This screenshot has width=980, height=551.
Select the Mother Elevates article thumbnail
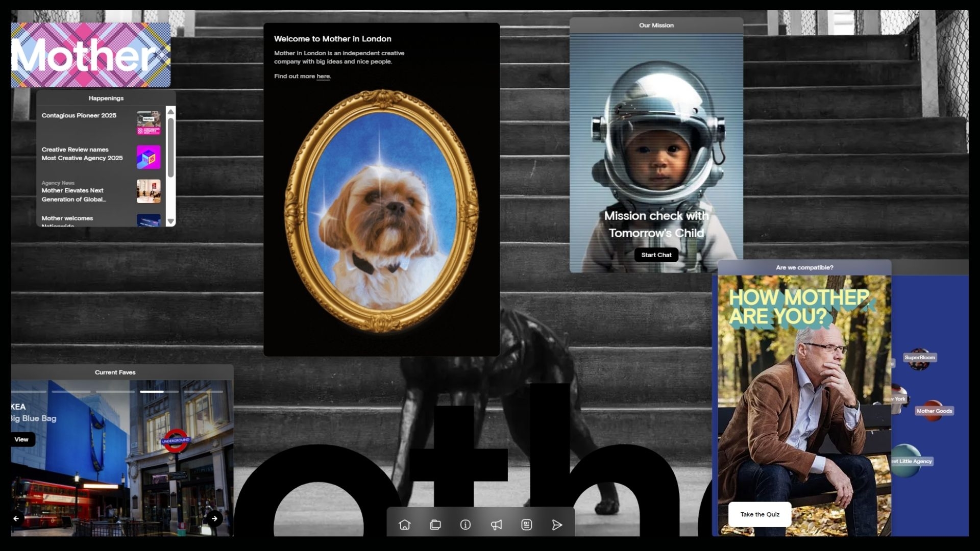149,191
